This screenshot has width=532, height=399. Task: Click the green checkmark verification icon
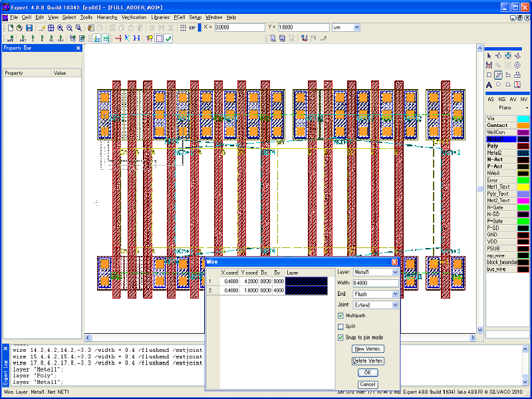point(168,39)
